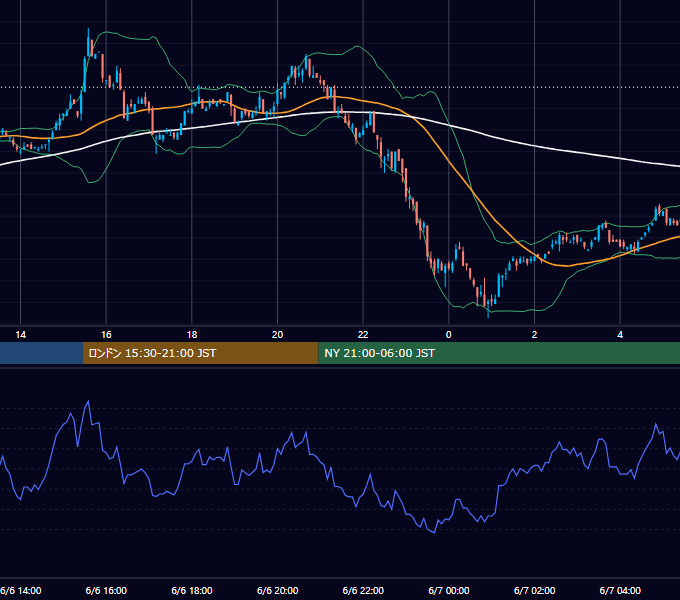
Task: Click the 6/6 22:00 date label
Action: pyautogui.click(x=363, y=591)
